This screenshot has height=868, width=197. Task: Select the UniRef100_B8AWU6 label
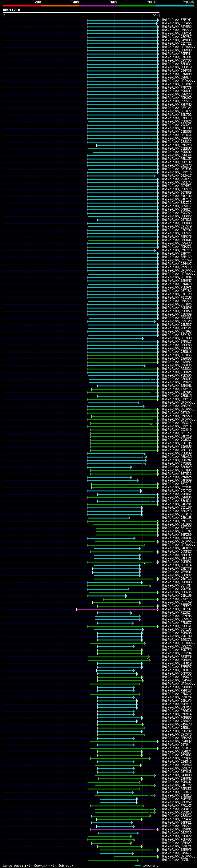pyautogui.click(x=176, y=447)
